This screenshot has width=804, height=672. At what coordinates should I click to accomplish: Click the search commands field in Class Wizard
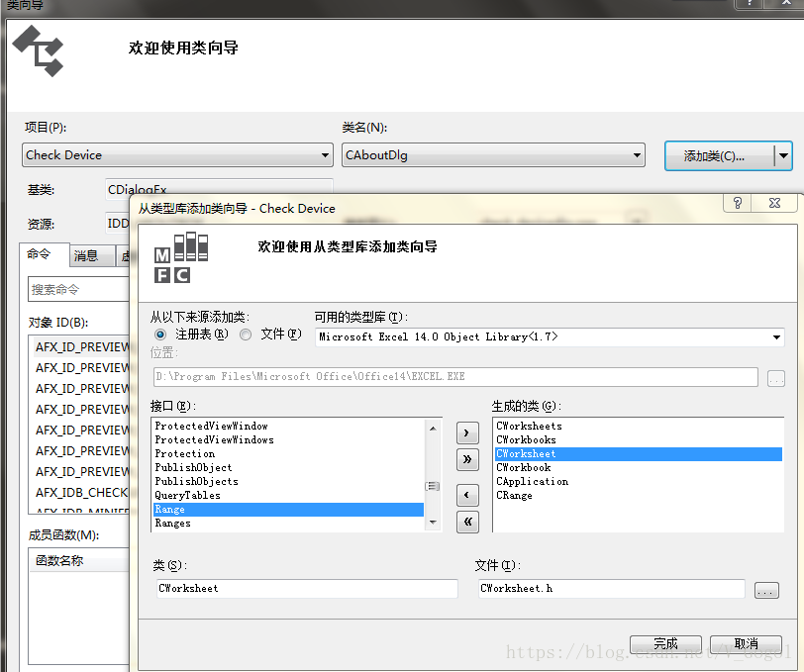tap(78, 290)
